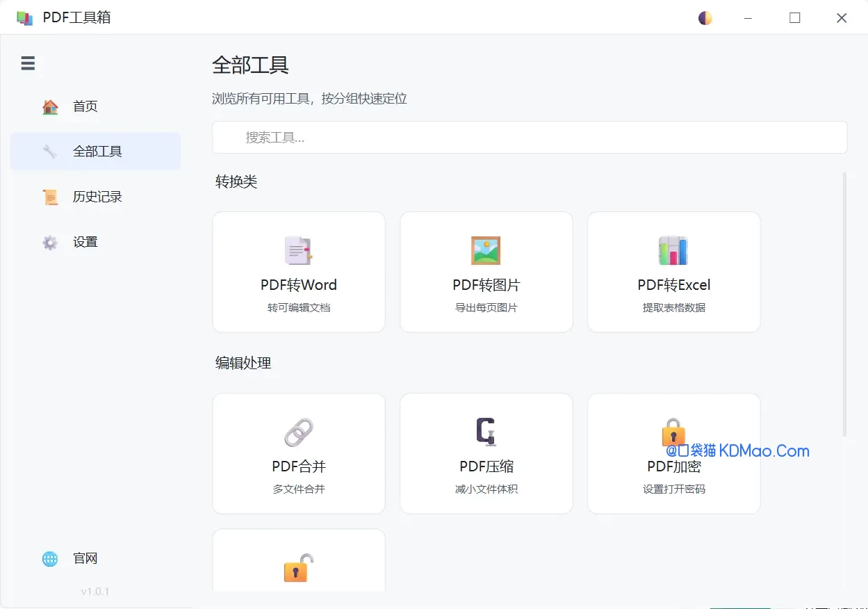Image resolution: width=868 pixels, height=609 pixels.
Task: Open the PDF转Word tool title
Action: pos(299,285)
